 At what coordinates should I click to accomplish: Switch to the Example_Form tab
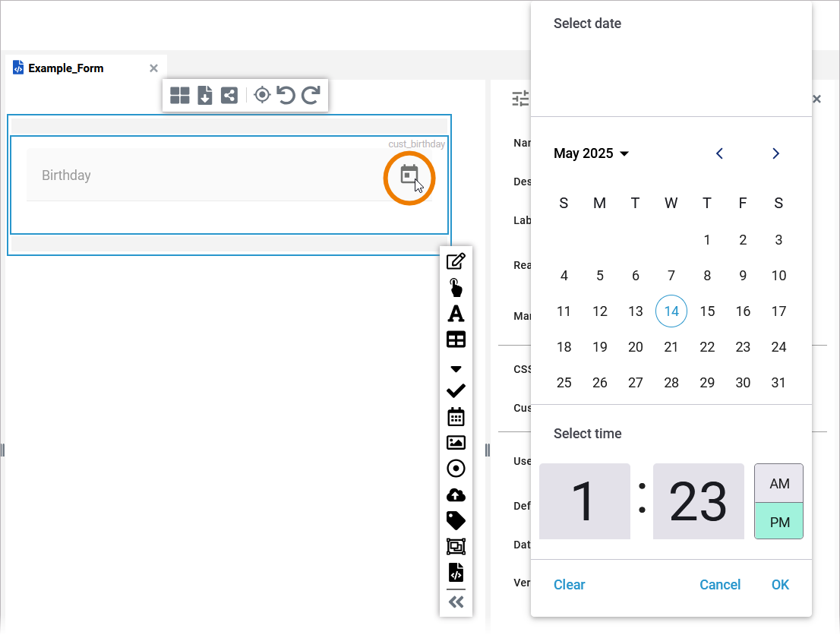(66, 68)
